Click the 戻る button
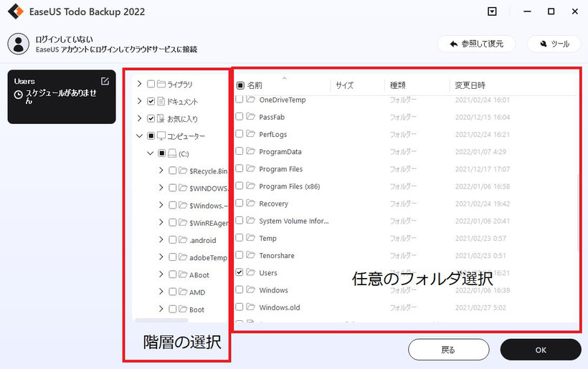 pyautogui.click(x=448, y=350)
